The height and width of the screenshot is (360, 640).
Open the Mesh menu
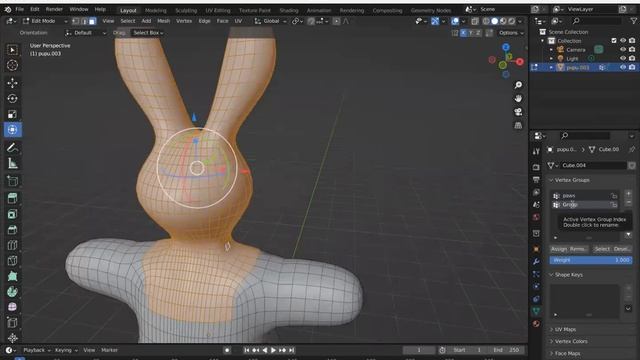(163, 21)
